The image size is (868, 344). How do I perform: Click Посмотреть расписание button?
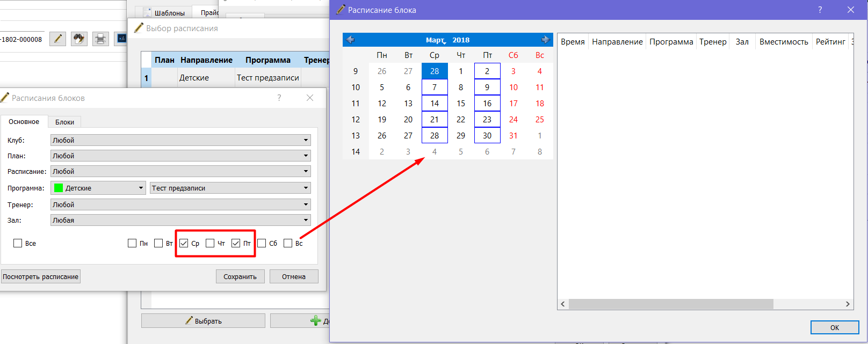pyautogui.click(x=41, y=276)
